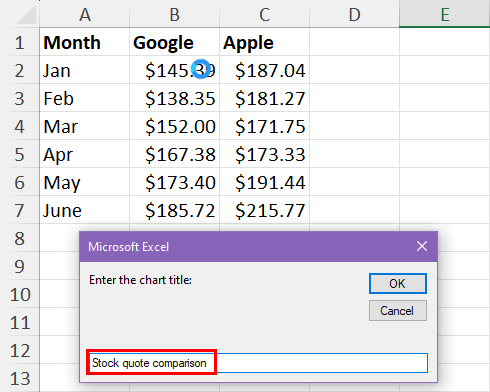Close the Microsoft Excel dialog with X
This screenshot has height=392, width=490.
422,246
